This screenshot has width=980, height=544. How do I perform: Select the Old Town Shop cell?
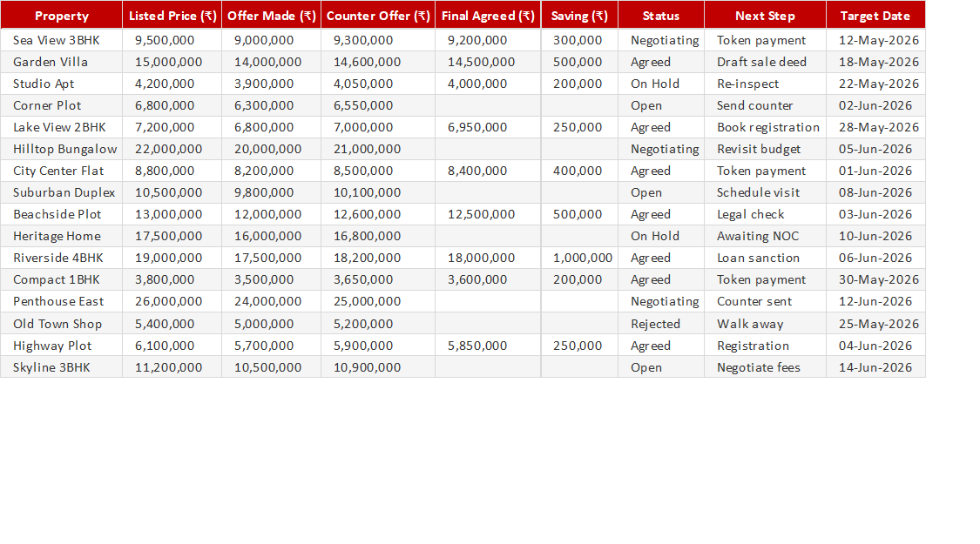(x=61, y=324)
